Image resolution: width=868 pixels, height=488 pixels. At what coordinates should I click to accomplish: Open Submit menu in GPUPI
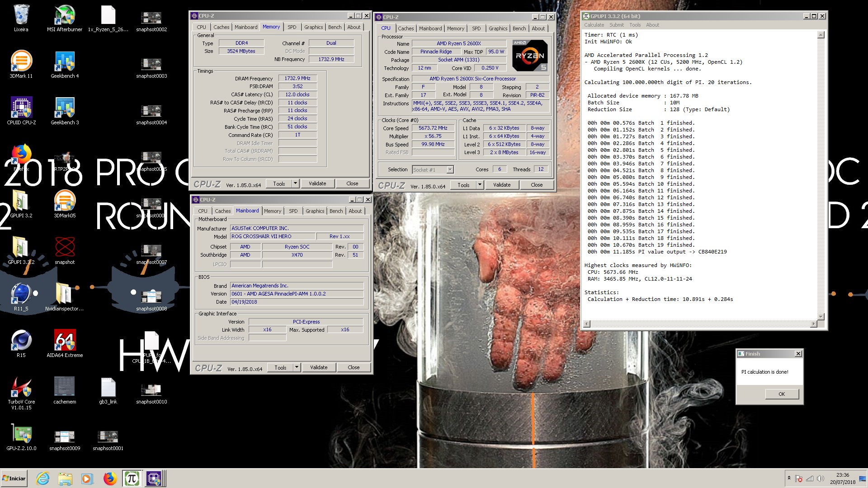point(617,25)
